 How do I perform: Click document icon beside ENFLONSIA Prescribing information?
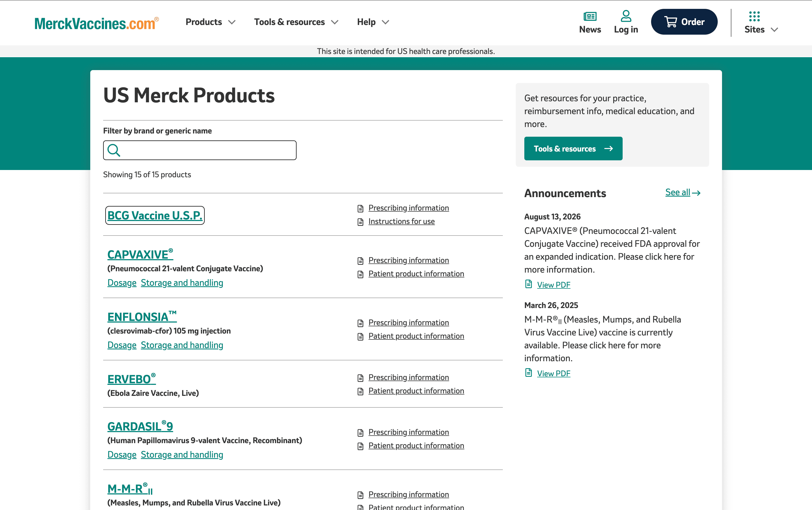[x=360, y=323]
